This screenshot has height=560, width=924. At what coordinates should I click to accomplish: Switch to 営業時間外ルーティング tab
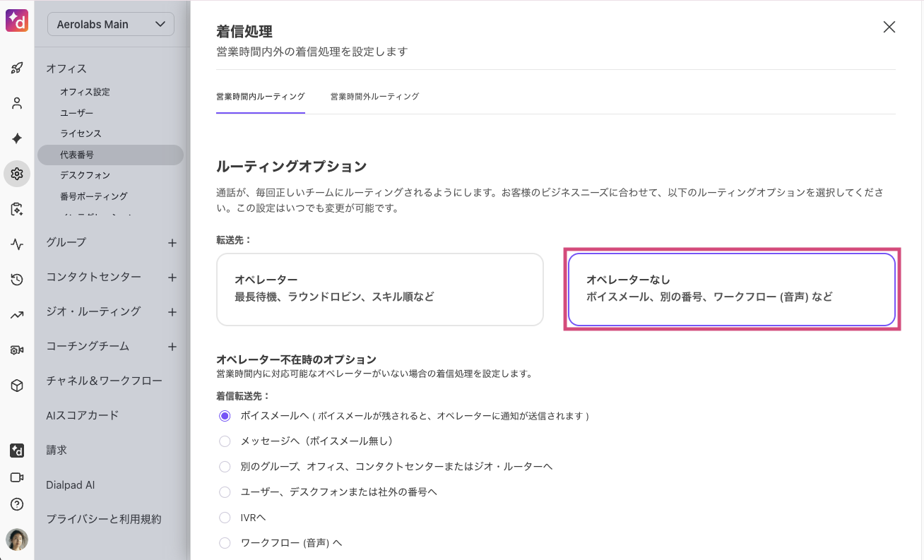tap(374, 97)
